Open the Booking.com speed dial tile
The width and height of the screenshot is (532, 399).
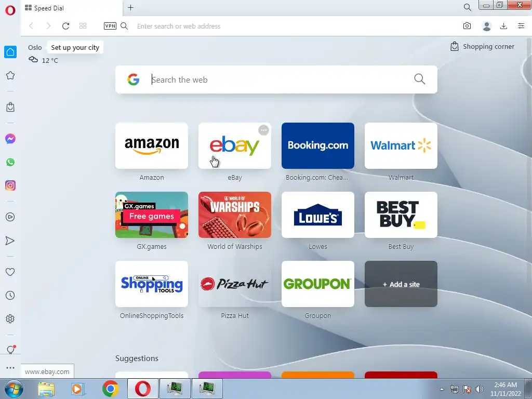click(x=318, y=145)
